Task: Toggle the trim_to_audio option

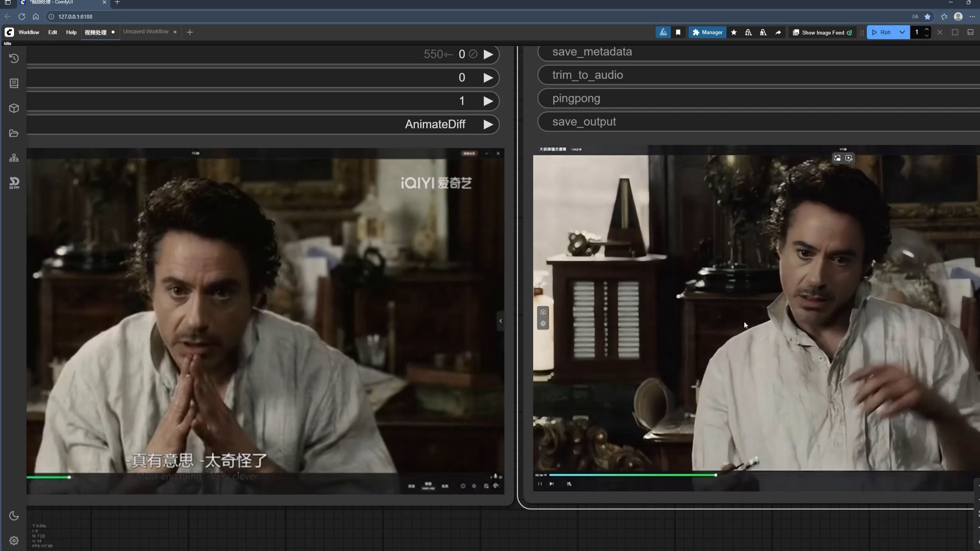Action: coord(758,75)
